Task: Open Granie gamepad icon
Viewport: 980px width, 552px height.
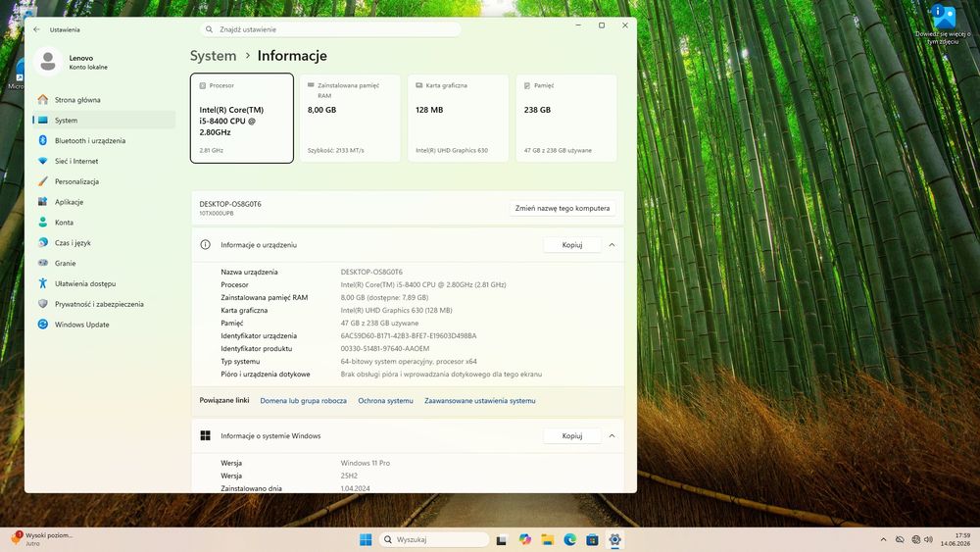Action: [42, 263]
